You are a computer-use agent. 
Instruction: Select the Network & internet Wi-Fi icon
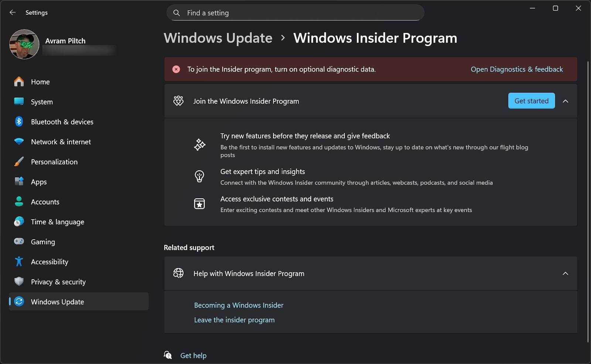click(19, 142)
